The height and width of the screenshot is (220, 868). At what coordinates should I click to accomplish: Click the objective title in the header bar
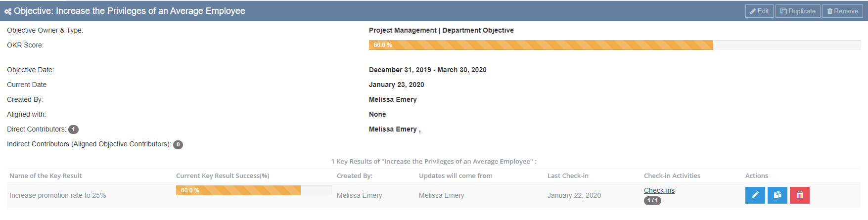(130, 11)
